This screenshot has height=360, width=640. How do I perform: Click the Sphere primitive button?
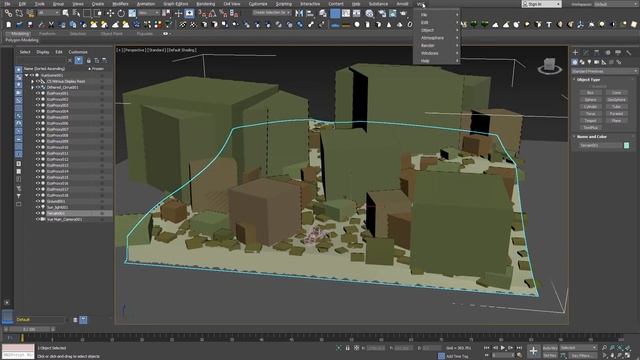590,100
